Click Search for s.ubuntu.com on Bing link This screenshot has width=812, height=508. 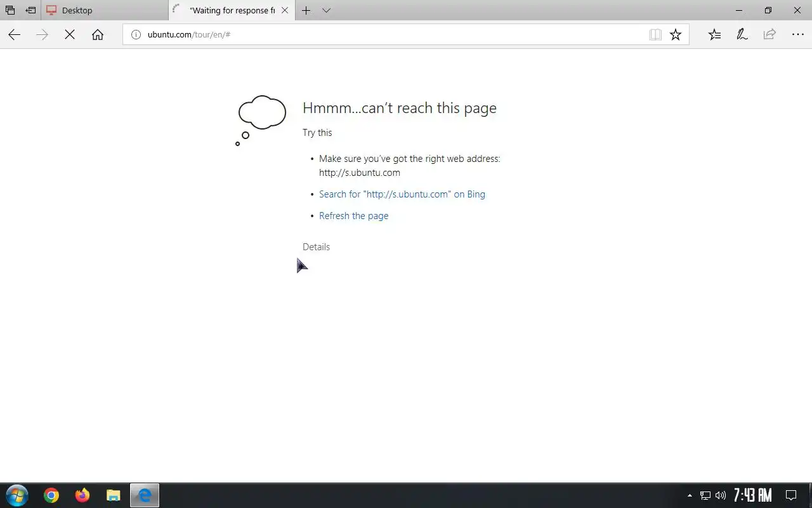coord(402,194)
